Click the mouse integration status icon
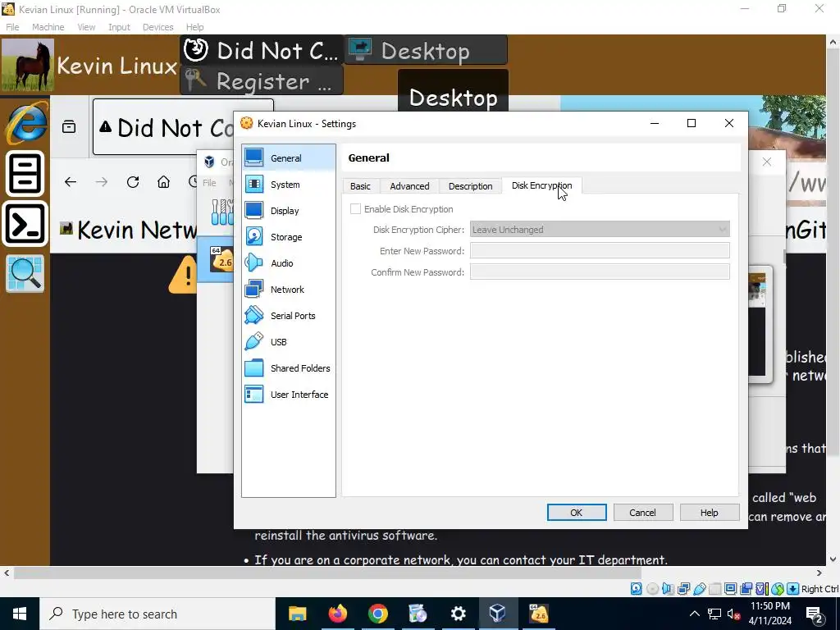This screenshot has height=630, width=840. click(778, 589)
